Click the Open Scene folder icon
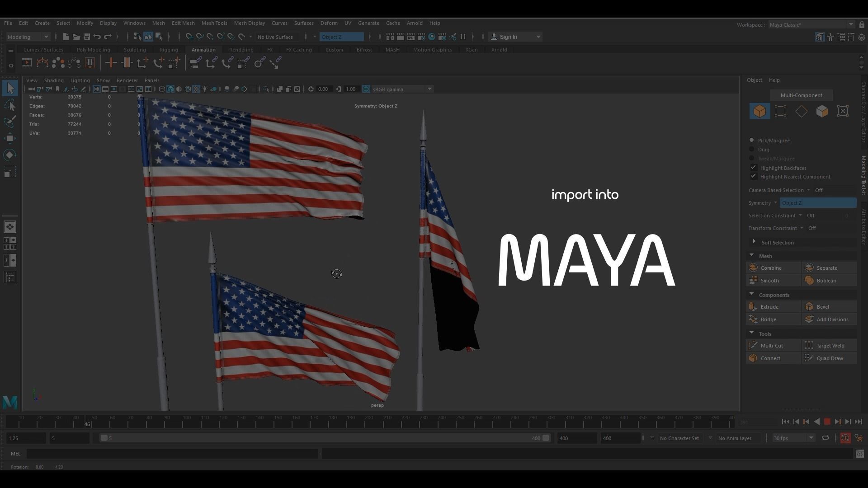 coord(76,37)
